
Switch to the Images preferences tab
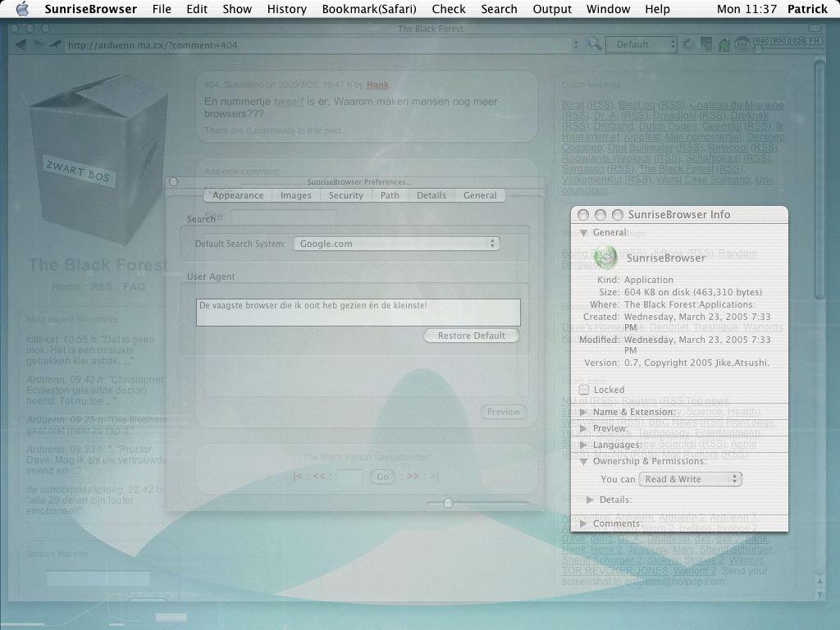[x=295, y=195]
